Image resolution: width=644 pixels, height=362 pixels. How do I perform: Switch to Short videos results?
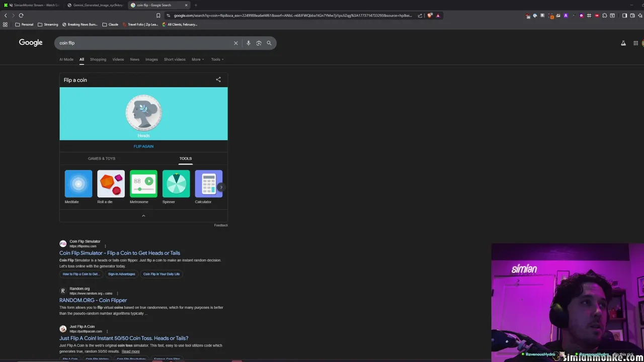pyautogui.click(x=175, y=59)
